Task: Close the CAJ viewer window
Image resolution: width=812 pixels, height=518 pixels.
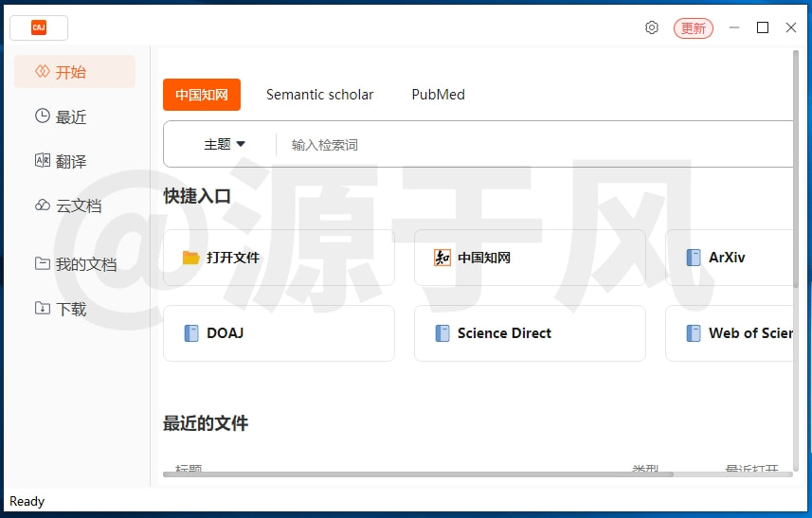Action: point(791,27)
